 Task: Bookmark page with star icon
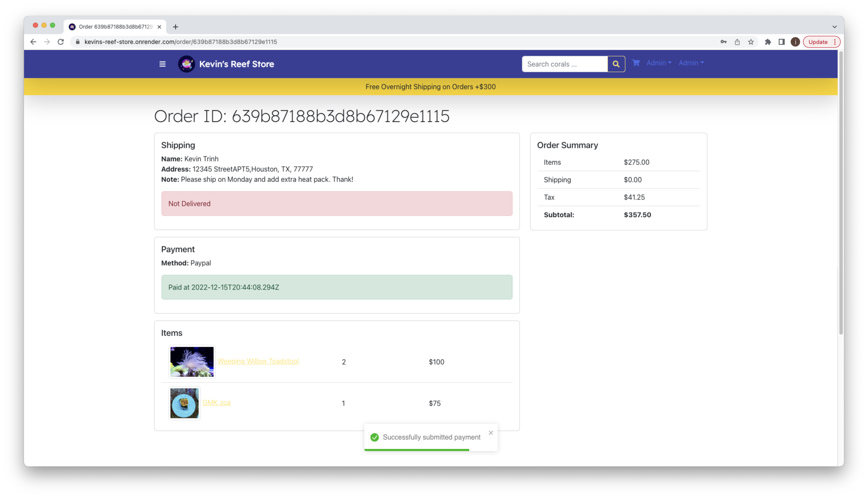point(751,42)
